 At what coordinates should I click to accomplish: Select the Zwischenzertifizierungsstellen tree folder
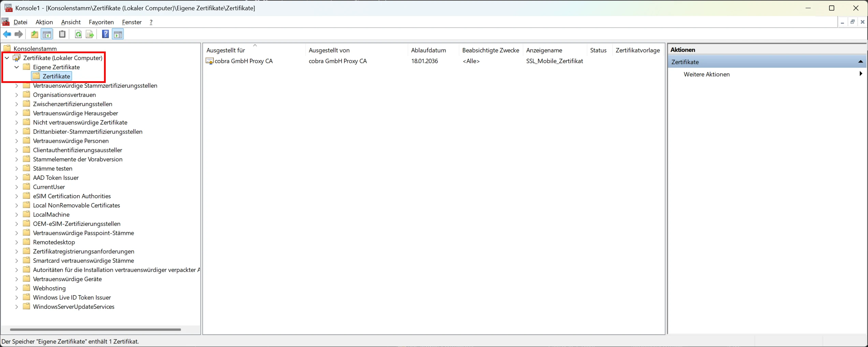(x=72, y=104)
